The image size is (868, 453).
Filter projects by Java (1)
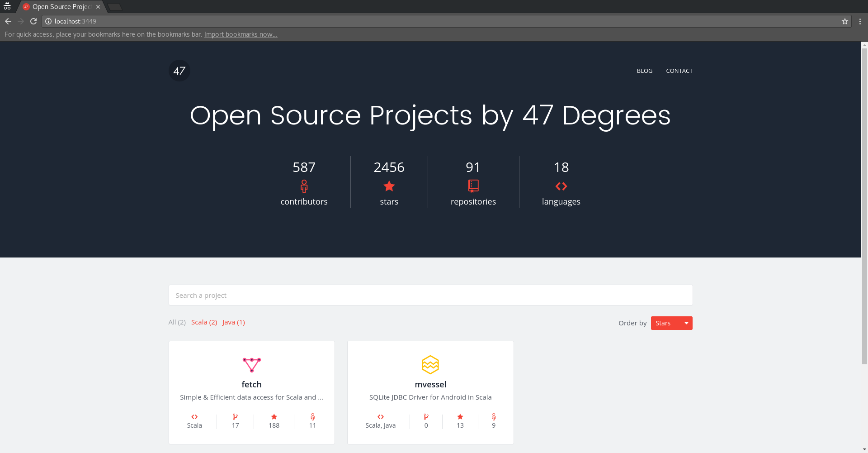[234, 322]
